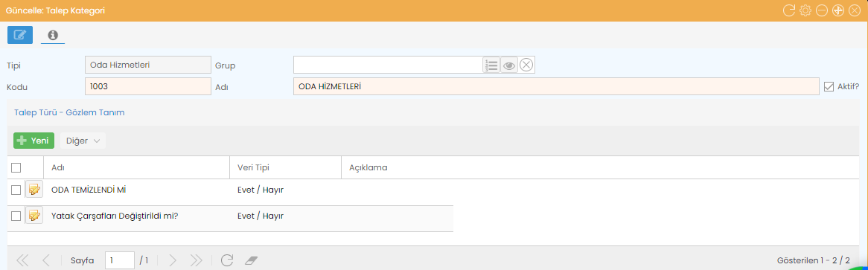Toggle the Aktif? checkbox

point(829,87)
